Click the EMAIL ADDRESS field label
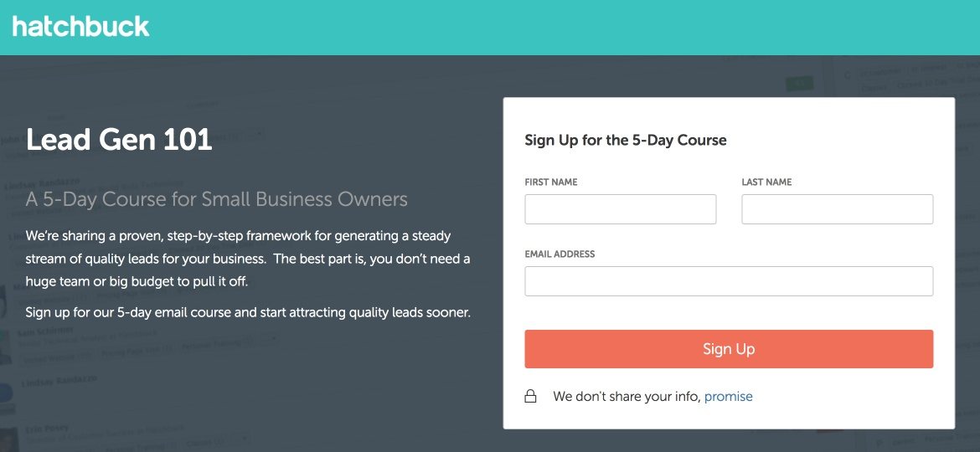The image size is (980, 452). pyautogui.click(x=560, y=254)
